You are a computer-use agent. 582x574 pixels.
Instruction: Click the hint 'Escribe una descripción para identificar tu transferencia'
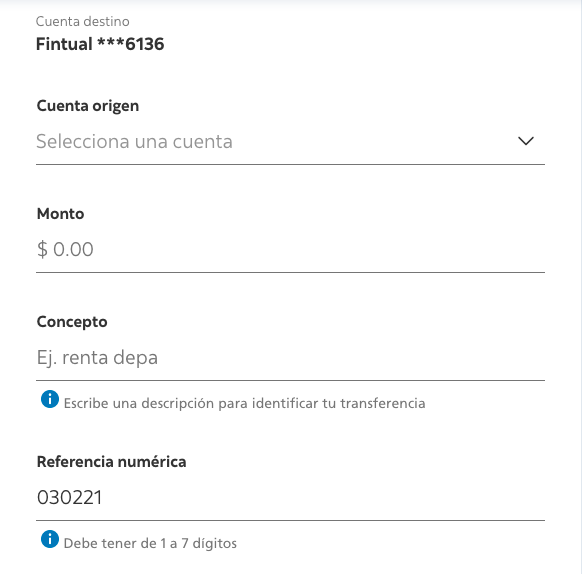(244, 404)
